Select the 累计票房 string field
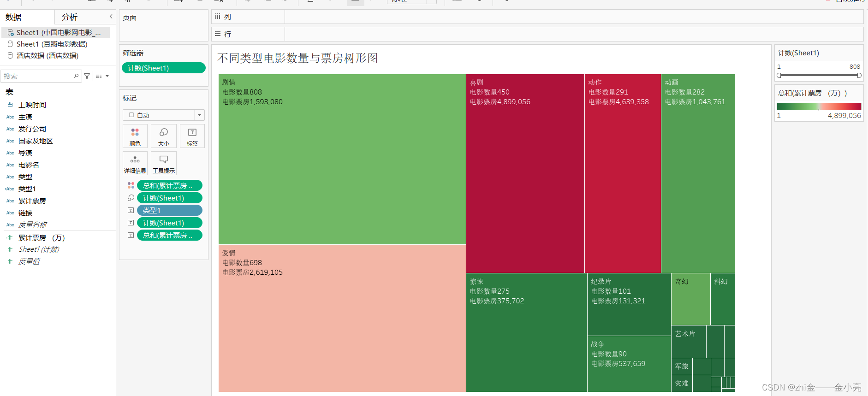 point(32,201)
